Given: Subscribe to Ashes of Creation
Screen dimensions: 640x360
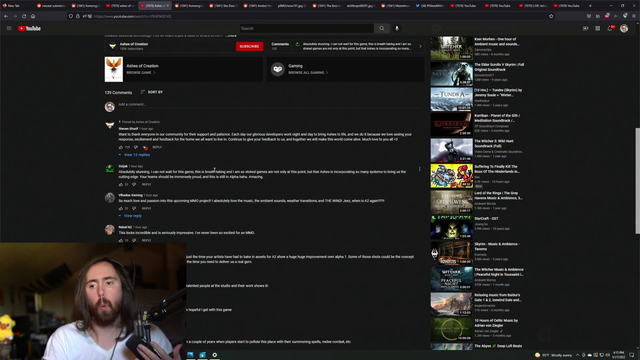Looking at the screenshot, I should 249,47.
